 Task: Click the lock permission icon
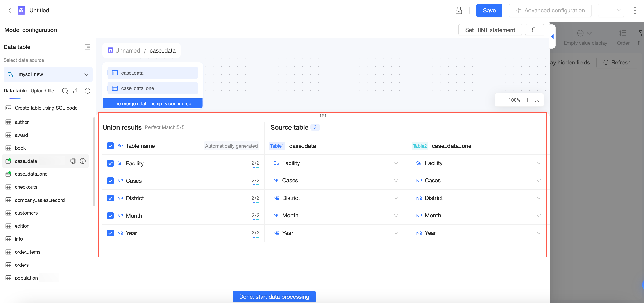tap(459, 10)
